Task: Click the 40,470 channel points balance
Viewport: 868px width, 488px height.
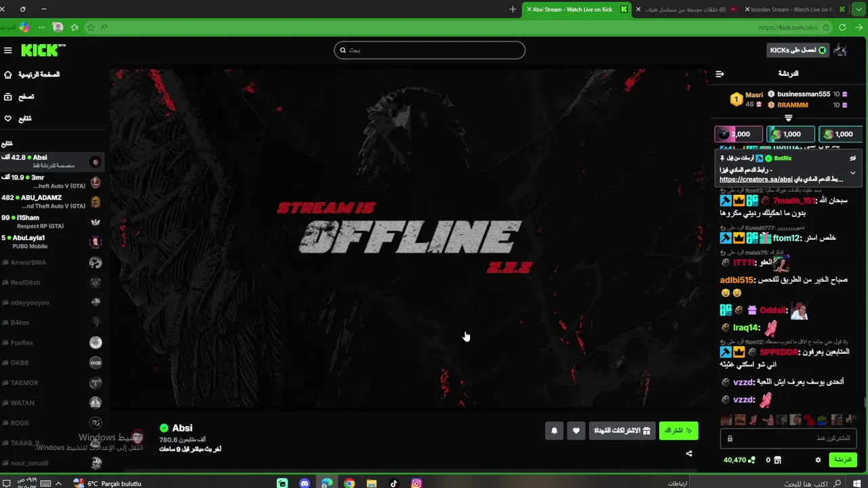Action: pos(739,460)
